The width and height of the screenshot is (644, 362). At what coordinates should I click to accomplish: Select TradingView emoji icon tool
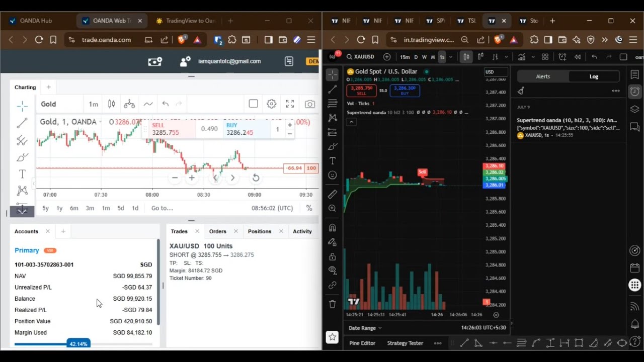[333, 175]
